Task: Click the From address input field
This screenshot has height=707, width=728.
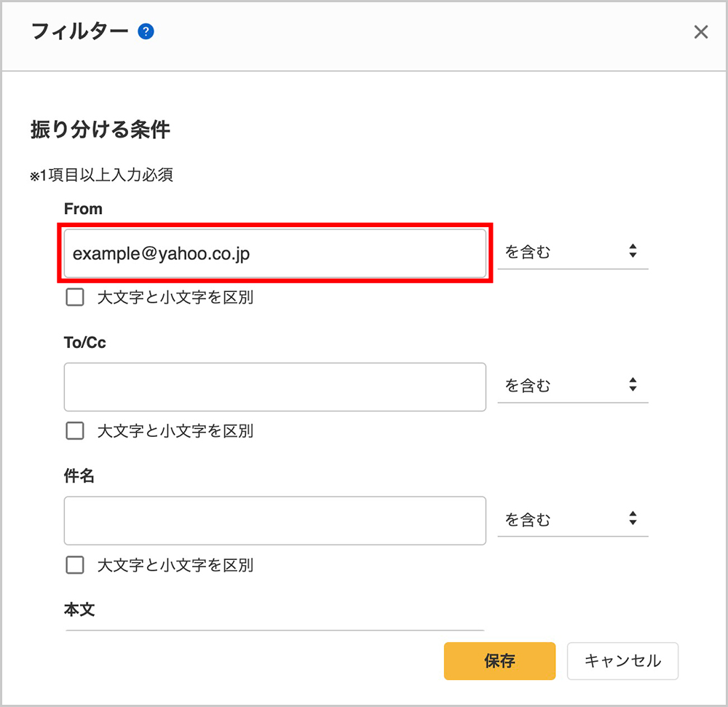Action: click(275, 253)
